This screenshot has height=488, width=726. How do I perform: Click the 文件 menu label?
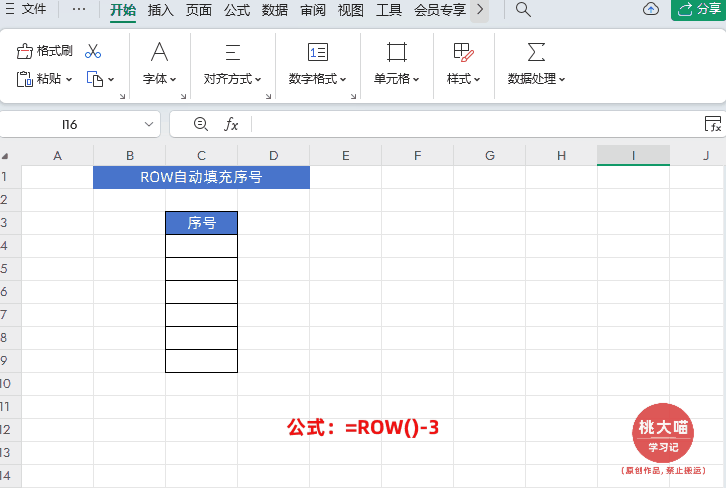(34, 9)
